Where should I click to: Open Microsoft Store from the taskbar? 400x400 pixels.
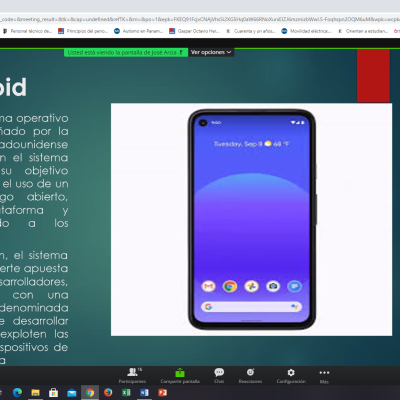[x=53, y=393]
